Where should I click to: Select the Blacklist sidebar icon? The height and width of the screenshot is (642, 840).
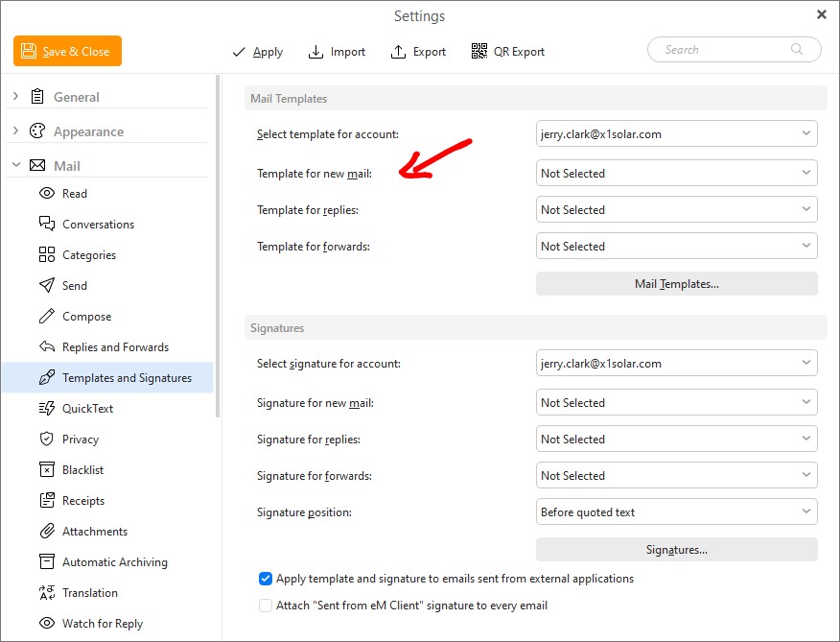[46, 470]
